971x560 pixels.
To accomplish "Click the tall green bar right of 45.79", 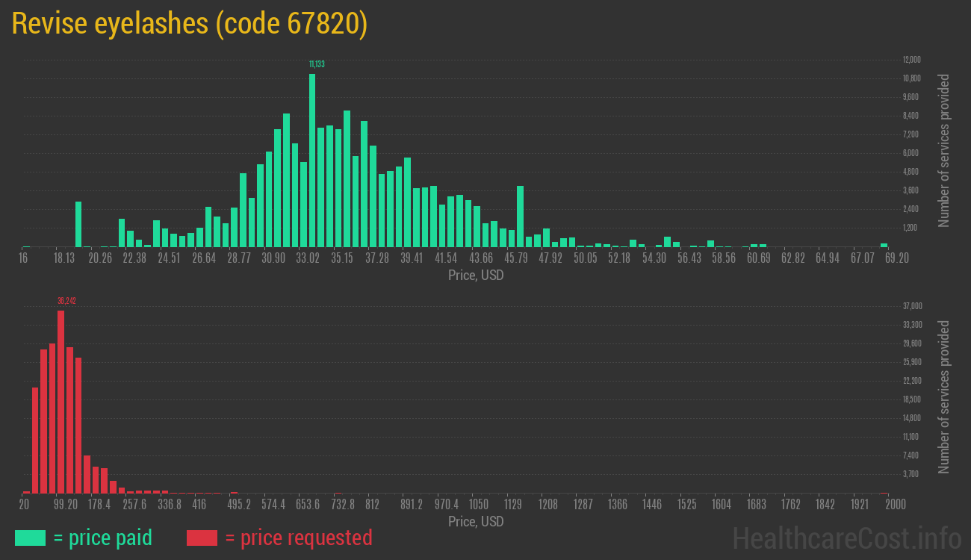I will (x=520, y=217).
